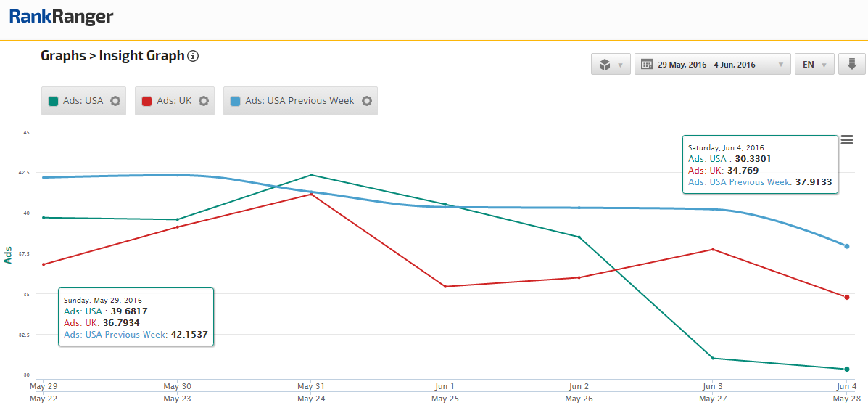
Task: Toggle the Ads: USA Previous Week series label
Action: [299, 101]
